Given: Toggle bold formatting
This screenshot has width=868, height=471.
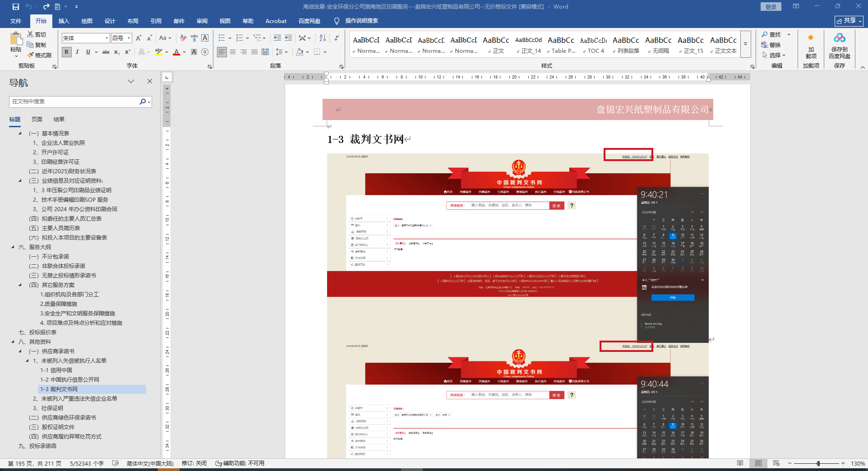Looking at the screenshot, I should tap(67, 52).
